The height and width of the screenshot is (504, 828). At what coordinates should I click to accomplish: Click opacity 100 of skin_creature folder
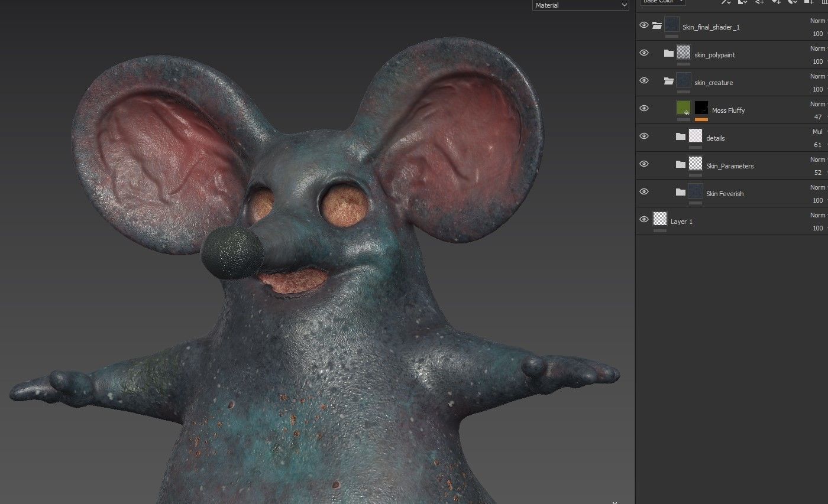(818, 89)
